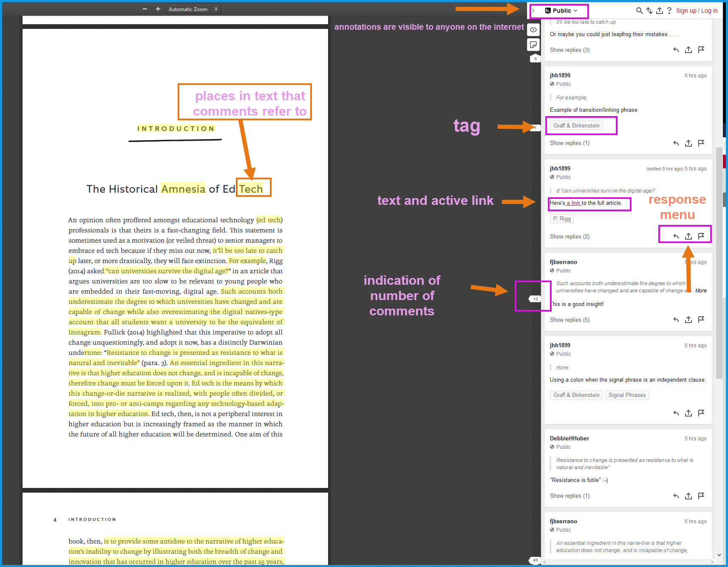Show replies (2) on the full article comment
This screenshot has height=567, width=728.
[x=569, y=237]
